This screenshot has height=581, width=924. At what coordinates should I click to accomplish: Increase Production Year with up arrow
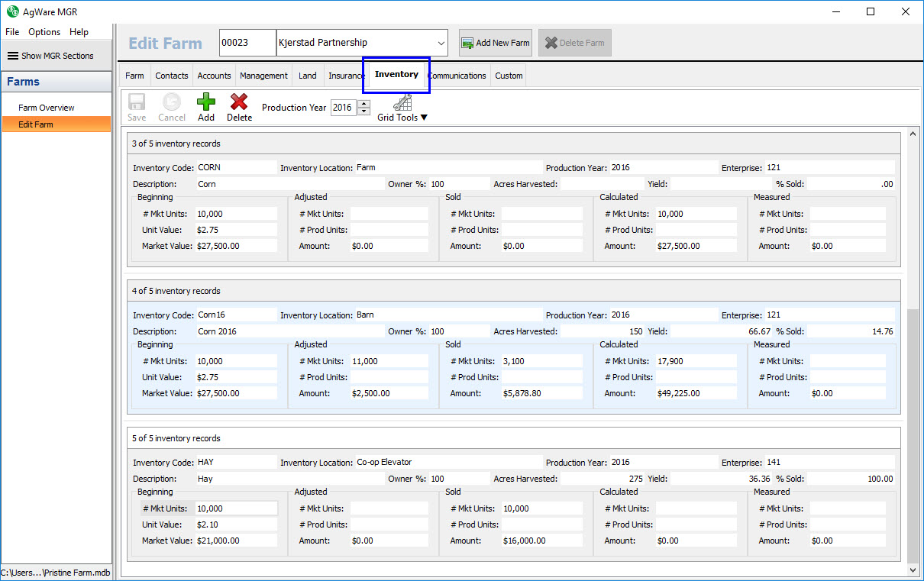(363, 104)
